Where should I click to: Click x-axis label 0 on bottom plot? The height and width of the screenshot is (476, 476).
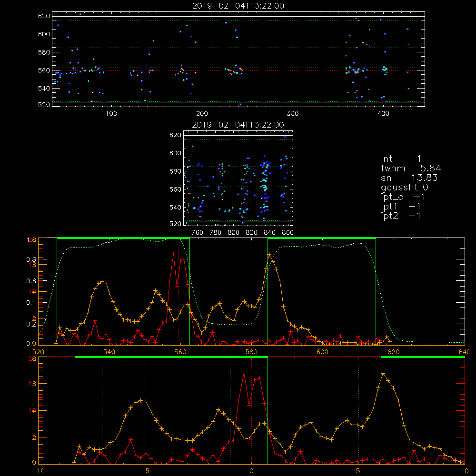251,471
